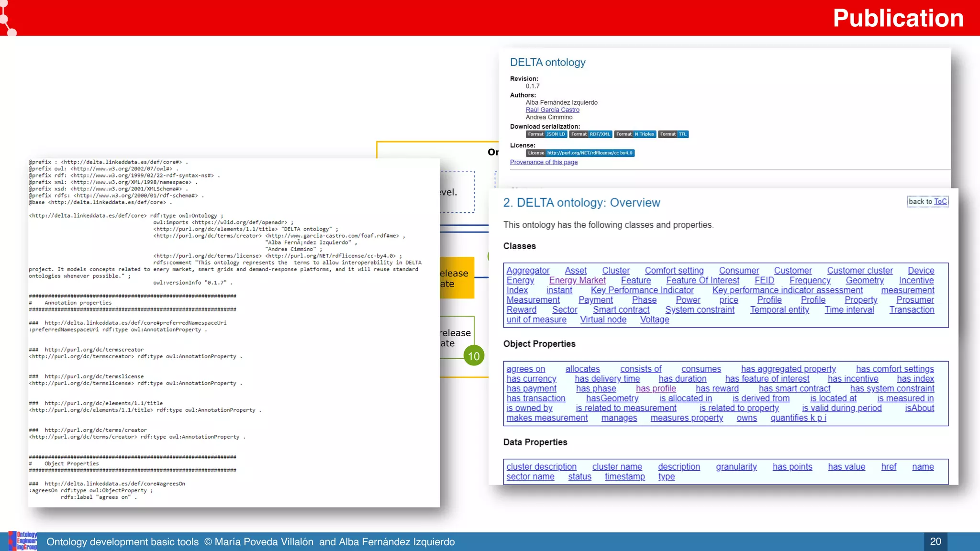This screenshot has height=551, width=980.
Task: Click revision number 0.1.7
Action: (533, 87)
